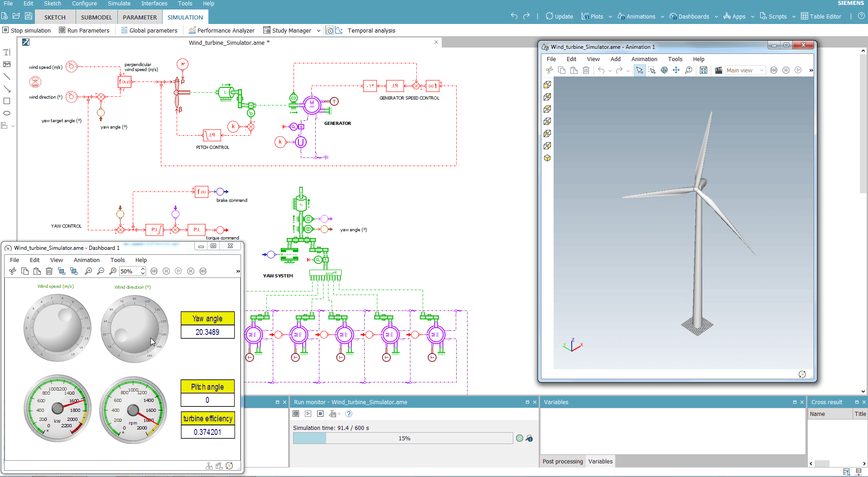868x477 pixels.
Task: Click Stop simulation button
Action: (27, 30)
